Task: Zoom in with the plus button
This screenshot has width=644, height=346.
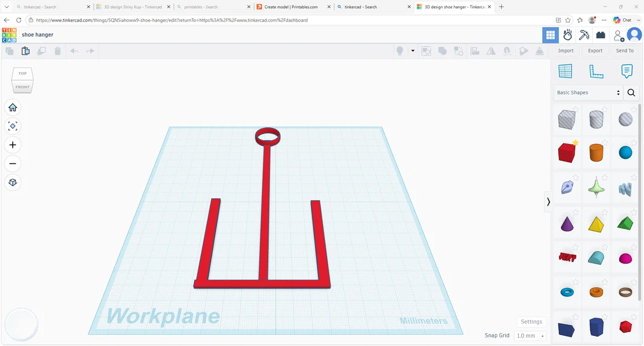Action: [13, 145]
